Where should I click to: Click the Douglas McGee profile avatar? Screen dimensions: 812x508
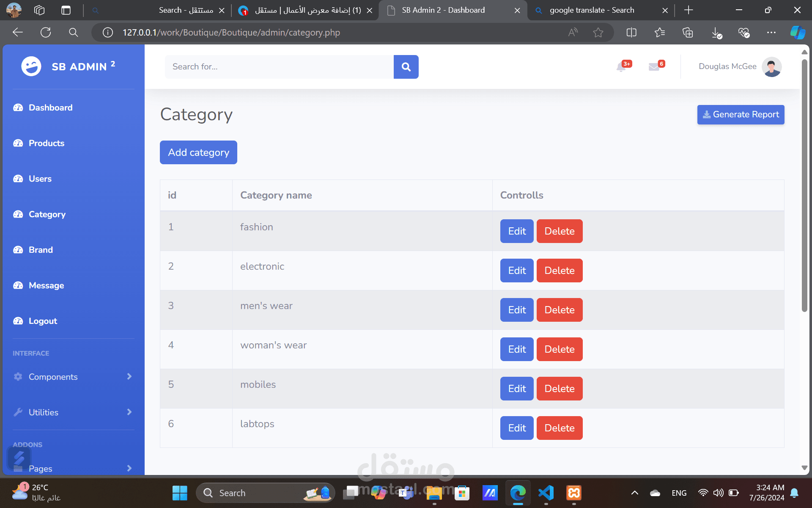pyautogui.click(x=771, y=66)
